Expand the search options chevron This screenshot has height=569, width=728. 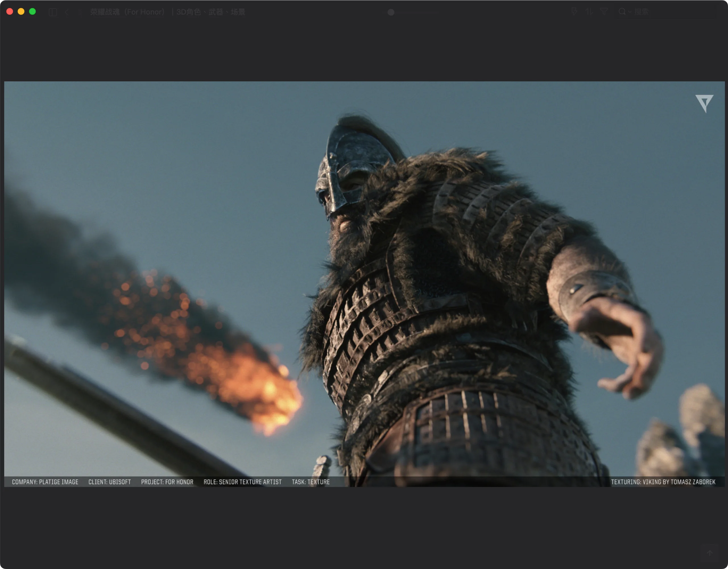[x=630, y=12]
